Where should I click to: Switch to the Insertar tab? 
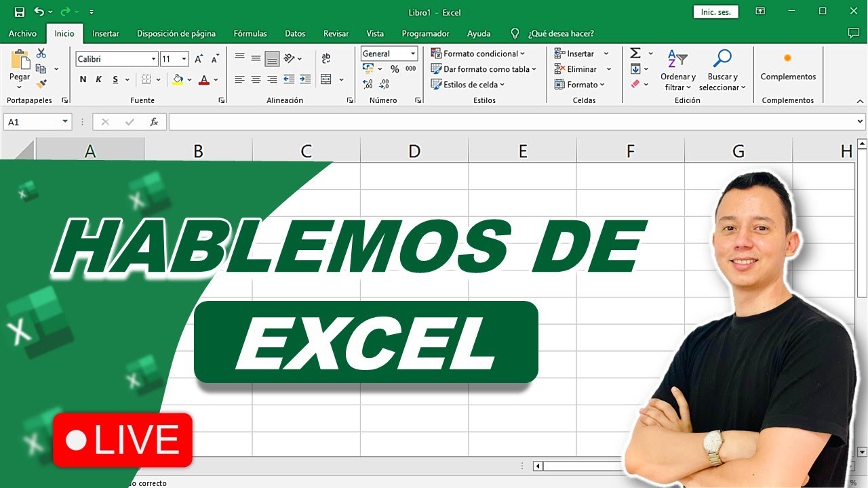(106, 33)
